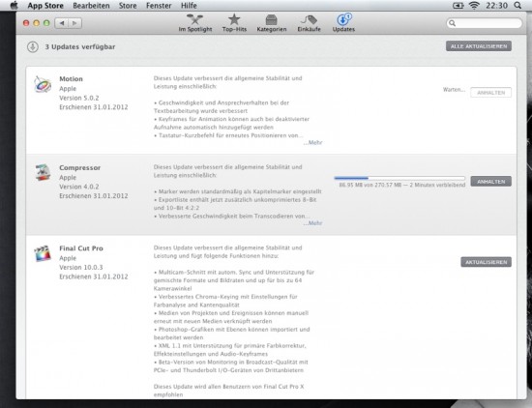Click the Compressor download progress bar
This screenshot has width=532, height=408.
pos(399,178)
